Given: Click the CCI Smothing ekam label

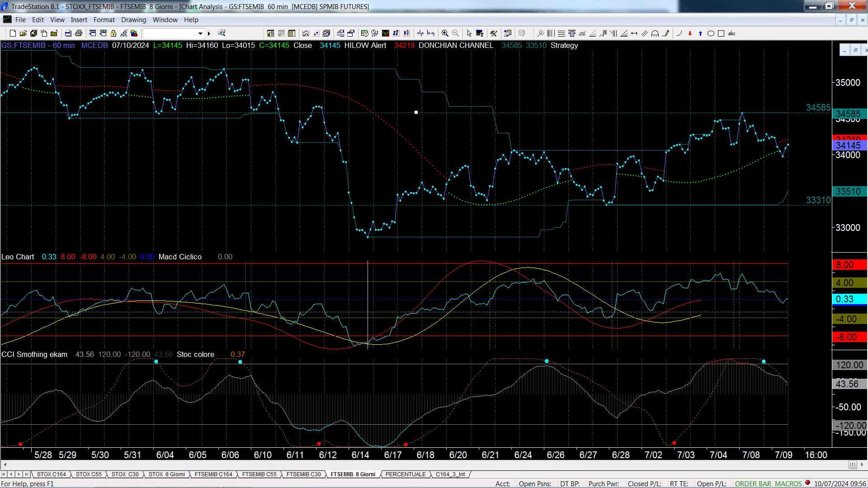Looking at the screenshot, I should [x=34, y=354].
